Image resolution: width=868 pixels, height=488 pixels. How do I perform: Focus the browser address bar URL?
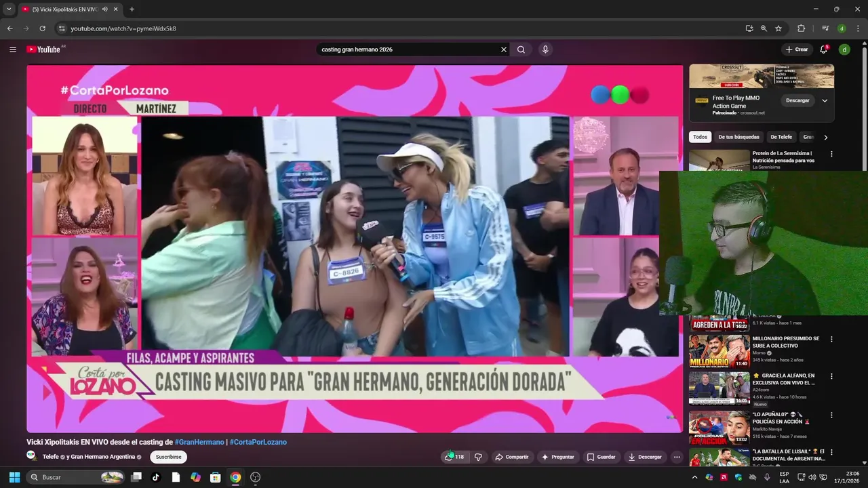click(x=123, y=28)
